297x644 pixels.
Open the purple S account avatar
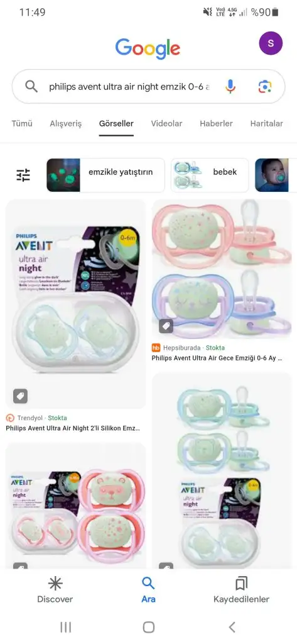tap(271, 43)
